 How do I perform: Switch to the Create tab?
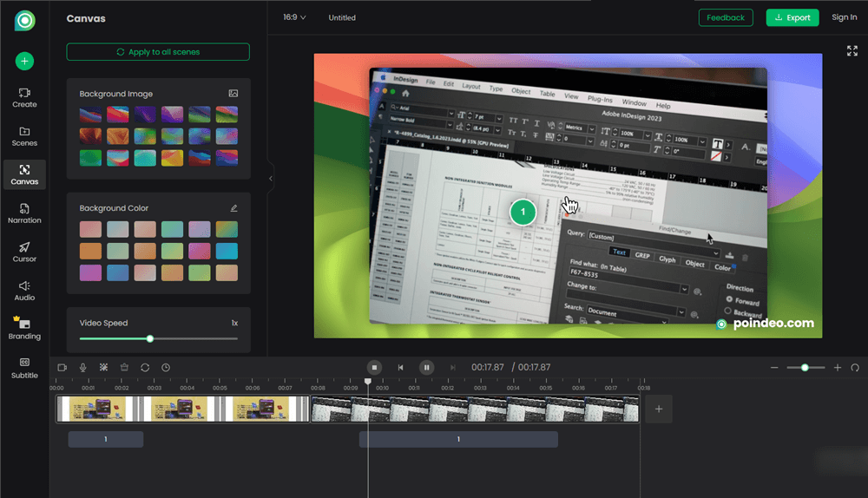(24, 97)
